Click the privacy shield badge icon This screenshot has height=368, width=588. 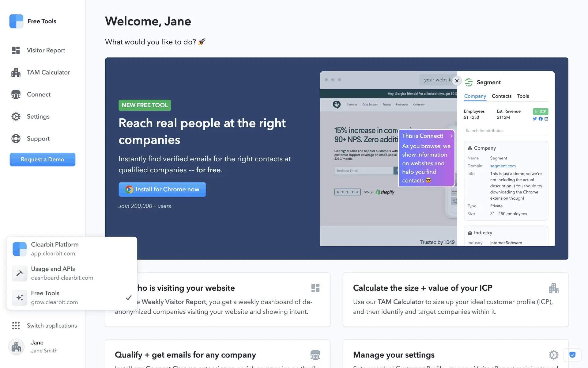pyautogui.click(x=572, y=355)
